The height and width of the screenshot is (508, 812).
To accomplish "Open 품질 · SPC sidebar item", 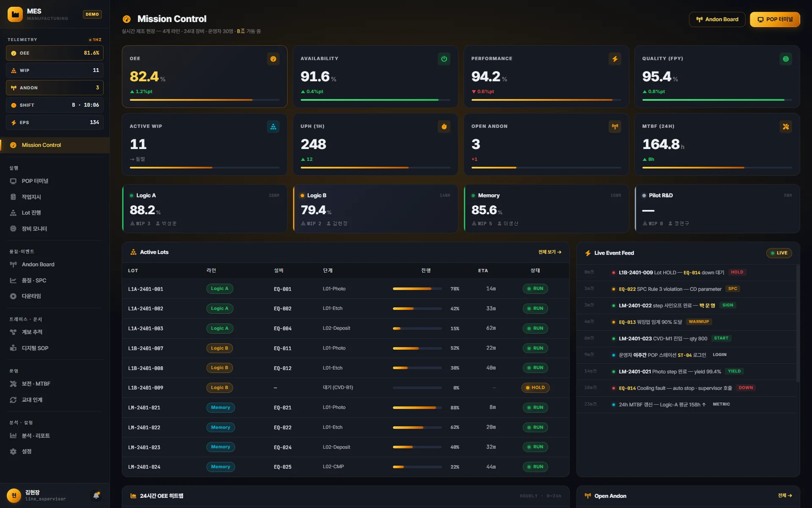I will (55, 281).
